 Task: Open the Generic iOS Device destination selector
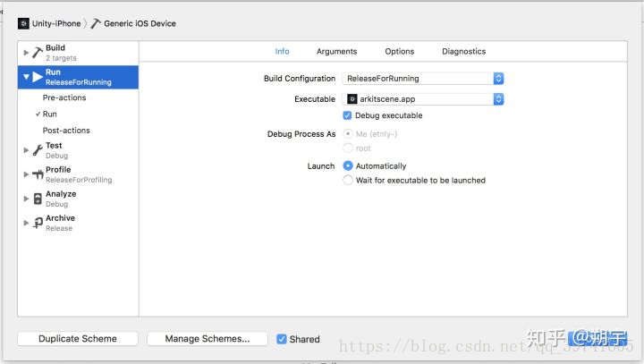tap(133, 23)
